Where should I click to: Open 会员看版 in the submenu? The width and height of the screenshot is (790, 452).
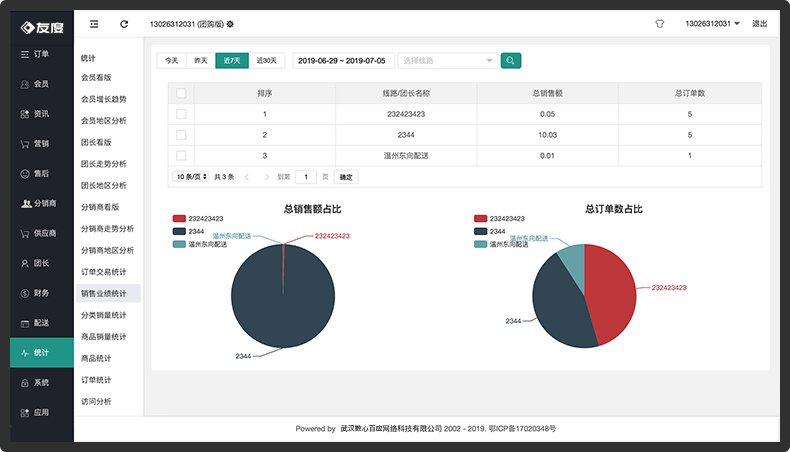(96, 78)
